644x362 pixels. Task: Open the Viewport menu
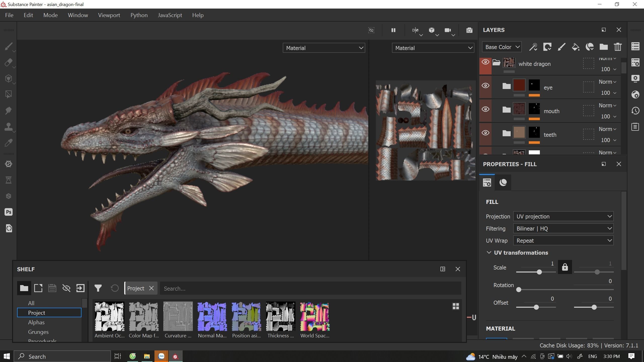coord(109,15)
